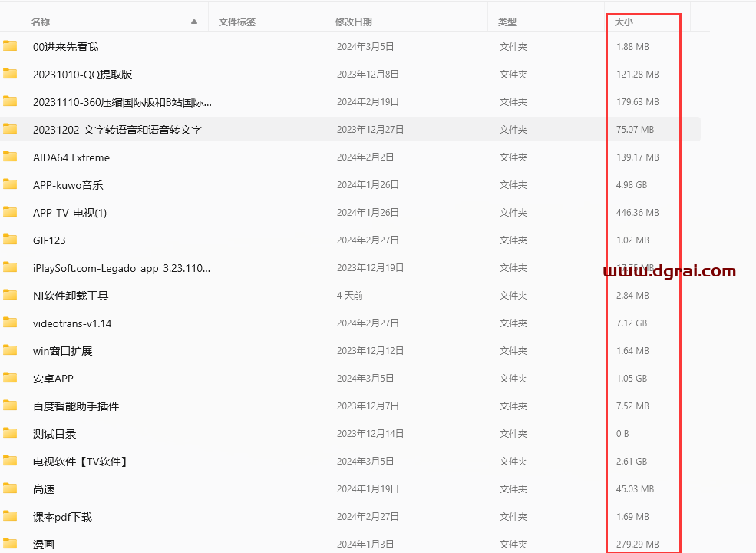The height and width of the screenshot is (553, 756).
Task: Select folder icon of iPlaySoft.com-Legado_app
Action: point(10,267)
